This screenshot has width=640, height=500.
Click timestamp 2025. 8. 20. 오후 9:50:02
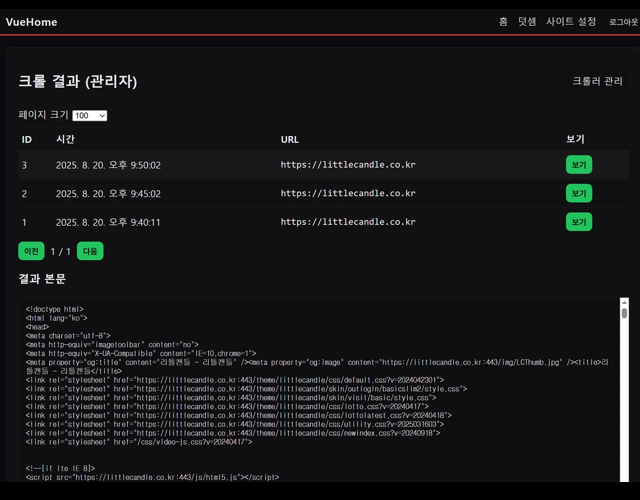click(108, 165)
